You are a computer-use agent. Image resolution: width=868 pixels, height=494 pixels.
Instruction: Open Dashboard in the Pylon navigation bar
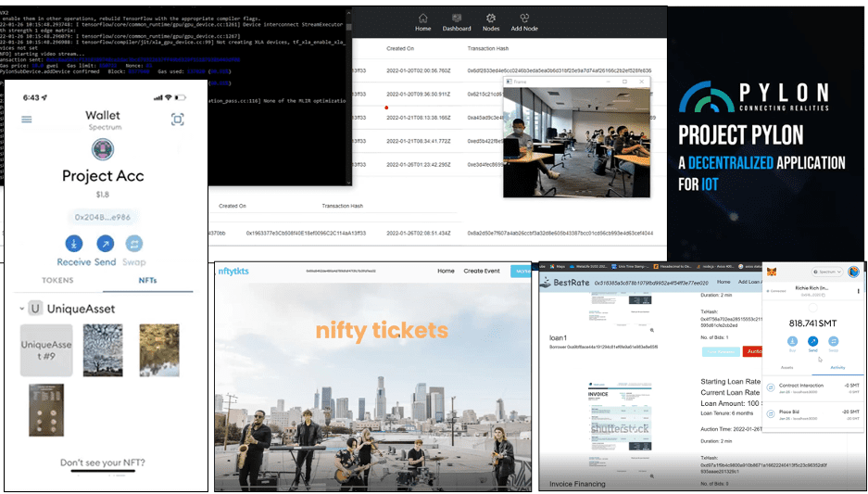coord(457,22)
